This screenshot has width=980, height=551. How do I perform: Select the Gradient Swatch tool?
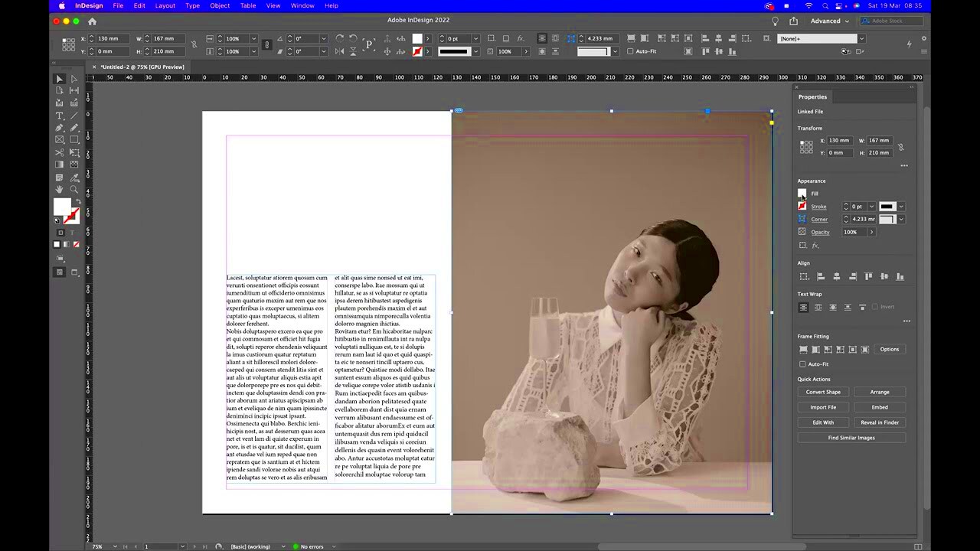[60, 165]
